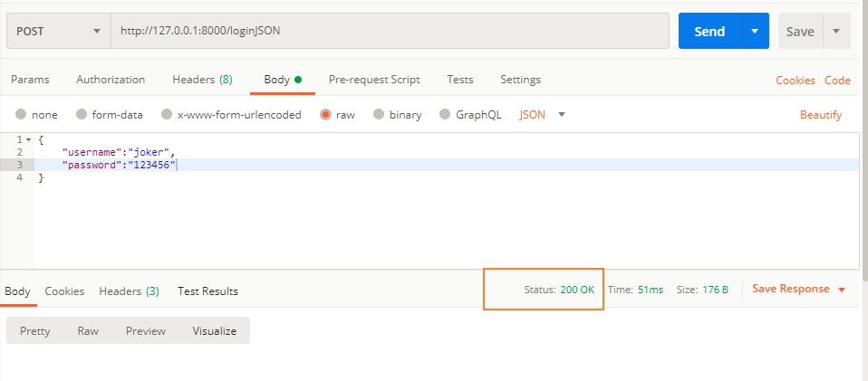This screenshot has width=868, height=381.
Task: Switch response view to Raw
Action: point(88,330)
